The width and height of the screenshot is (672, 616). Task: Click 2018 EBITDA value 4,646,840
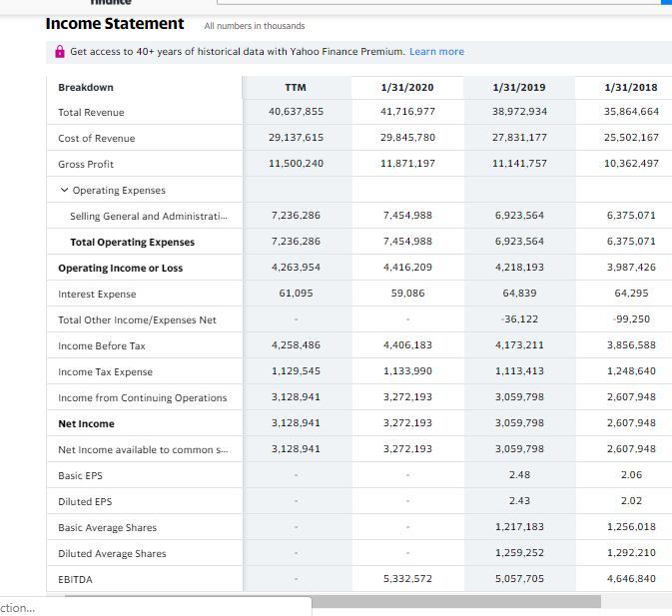[x=631, y=579]
